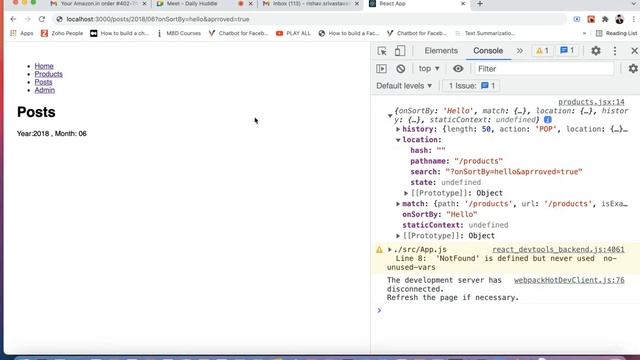Open the webpackHotDevClient.js:76 link
Image resolution: width=640 pixels, height=360 pixels.
[569, 280]
